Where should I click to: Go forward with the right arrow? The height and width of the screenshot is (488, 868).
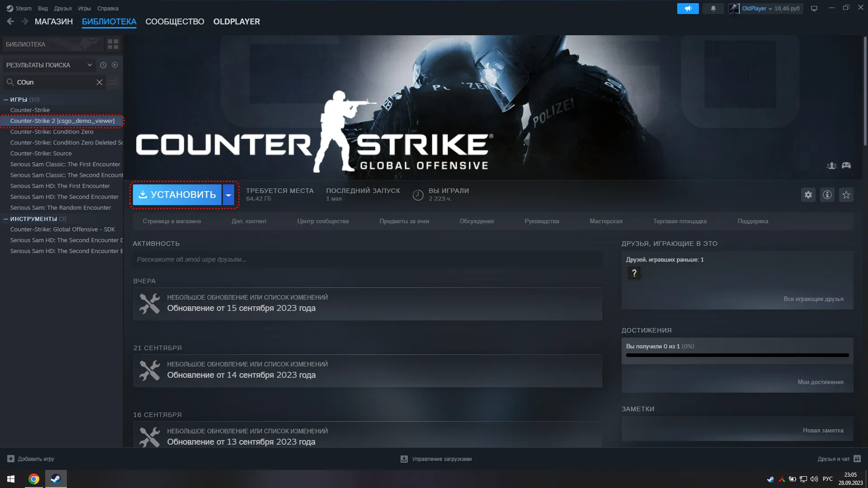click(x=25, y=22)
